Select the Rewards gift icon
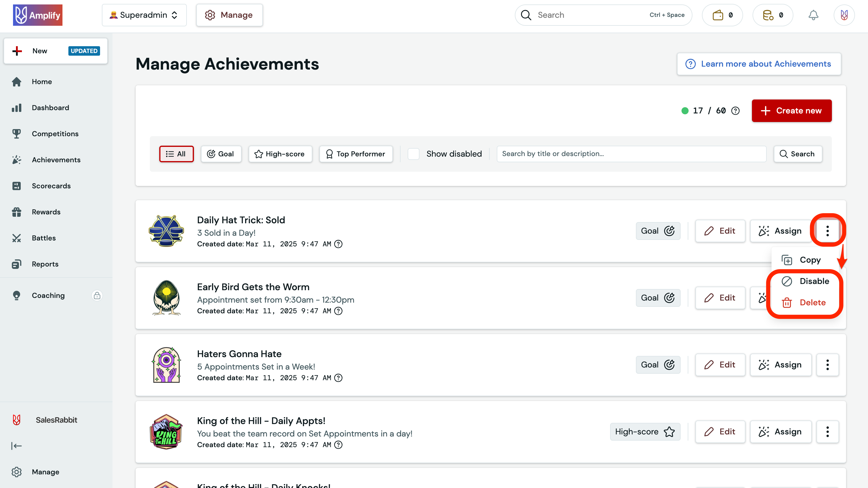This screenshot has height=488, width=868. point(17,212)
